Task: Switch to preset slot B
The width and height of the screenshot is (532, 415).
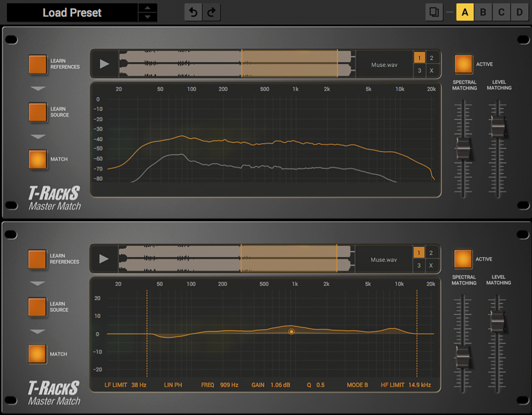Action: [483, 12]
